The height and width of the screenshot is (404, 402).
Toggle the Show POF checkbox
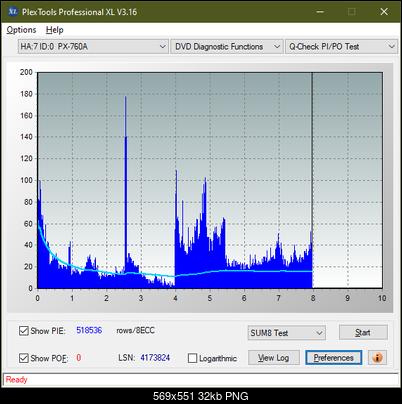(x=23, y=358)
